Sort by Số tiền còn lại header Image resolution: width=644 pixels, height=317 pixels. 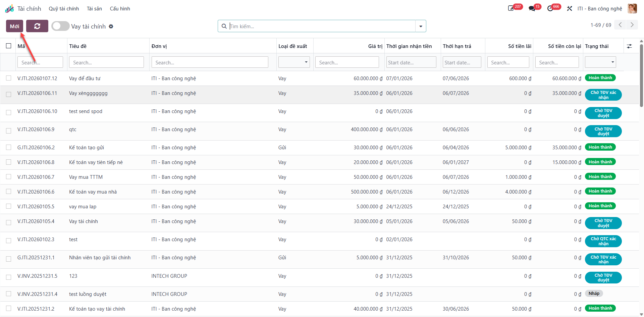(565, 46)
